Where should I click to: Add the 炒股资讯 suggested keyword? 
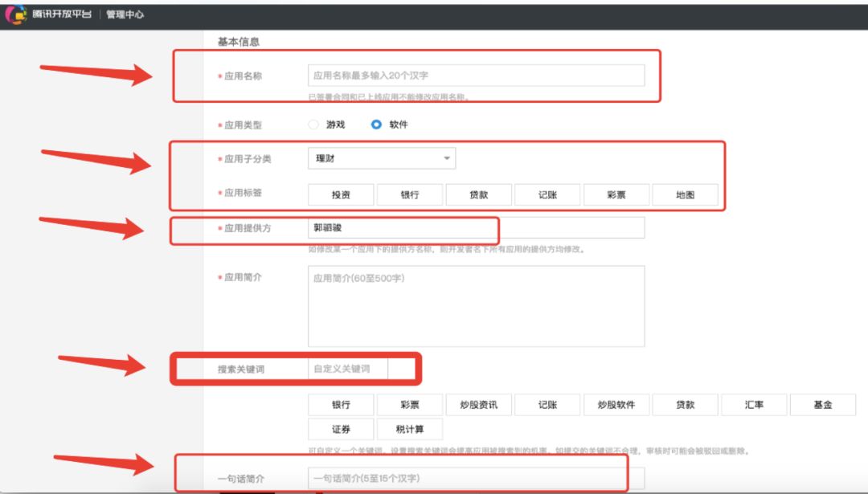click(x=478, y=405)
